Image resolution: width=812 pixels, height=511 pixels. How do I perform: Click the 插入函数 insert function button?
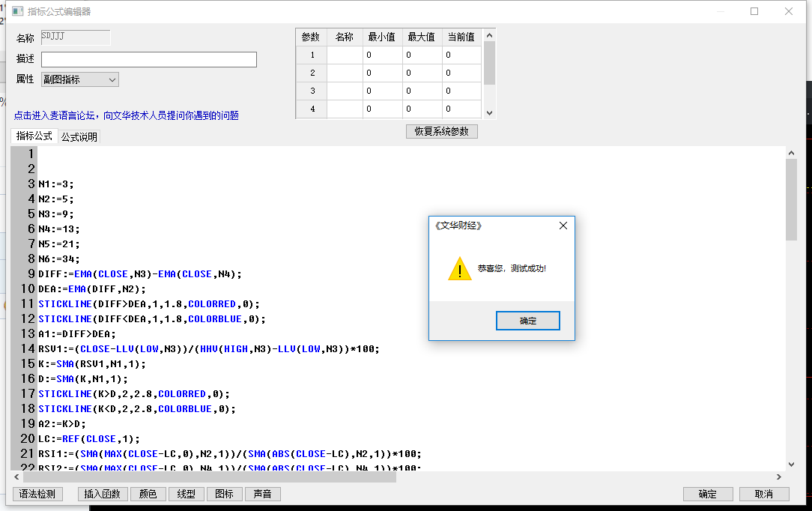(x=102, y=494)
